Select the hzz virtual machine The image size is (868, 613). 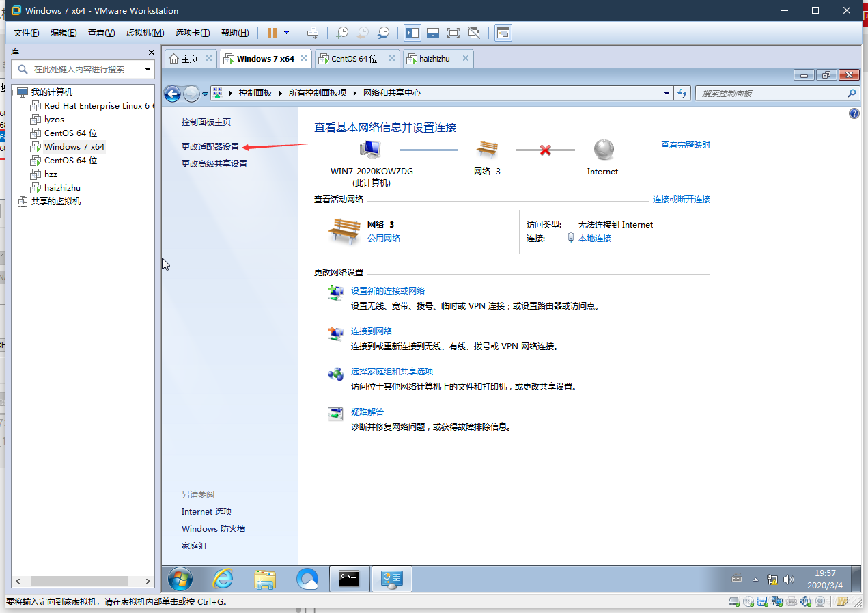pyautogui.click(x=51, y=174)
